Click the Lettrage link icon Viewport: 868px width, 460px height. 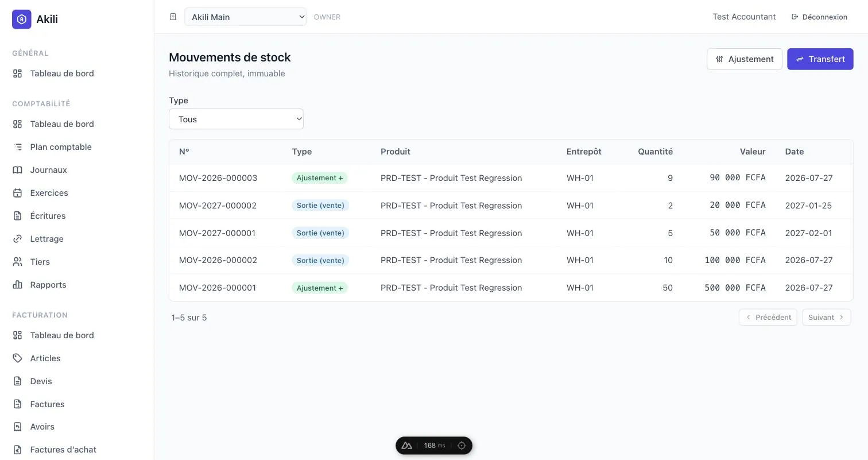point(18,239)
